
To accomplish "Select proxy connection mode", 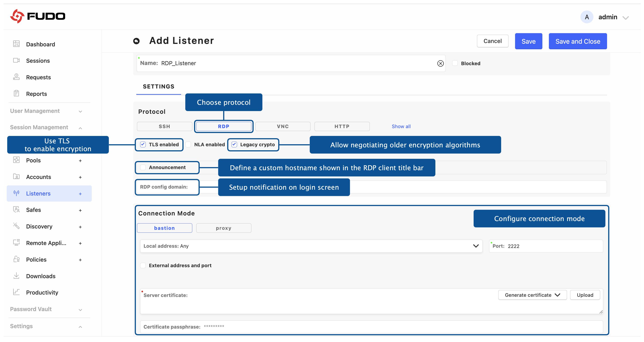I will point(224,228).
